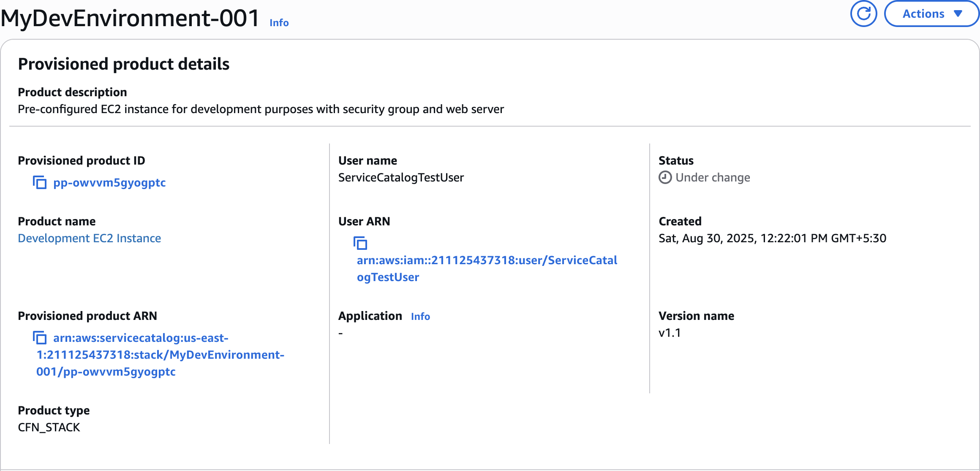Click the arn:aws:iam ServiceCatalogTestUser ARN text

click(x=487, y=260)
